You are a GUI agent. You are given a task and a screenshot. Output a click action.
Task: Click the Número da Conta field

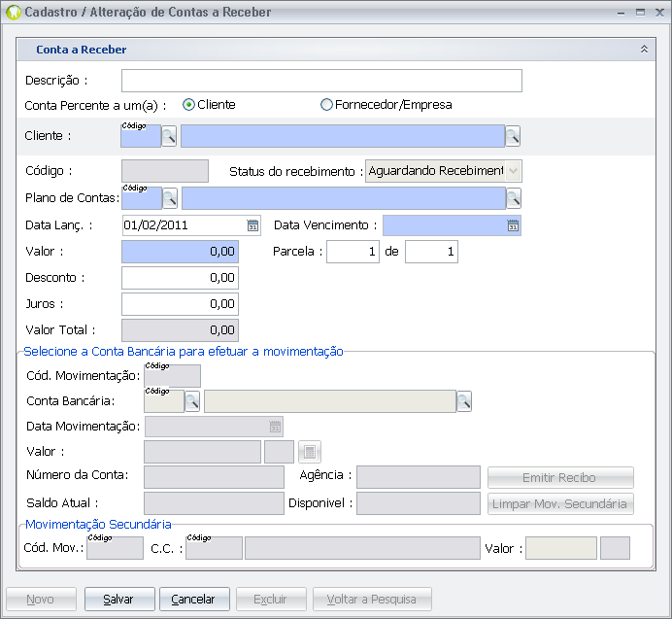[214, 477]
